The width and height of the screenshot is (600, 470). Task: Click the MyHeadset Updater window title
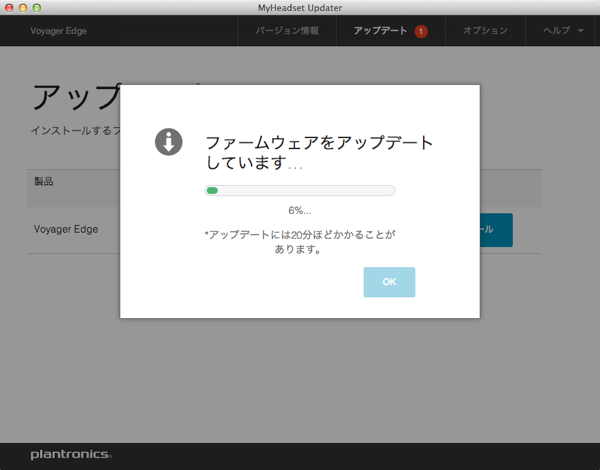point(300,8)
